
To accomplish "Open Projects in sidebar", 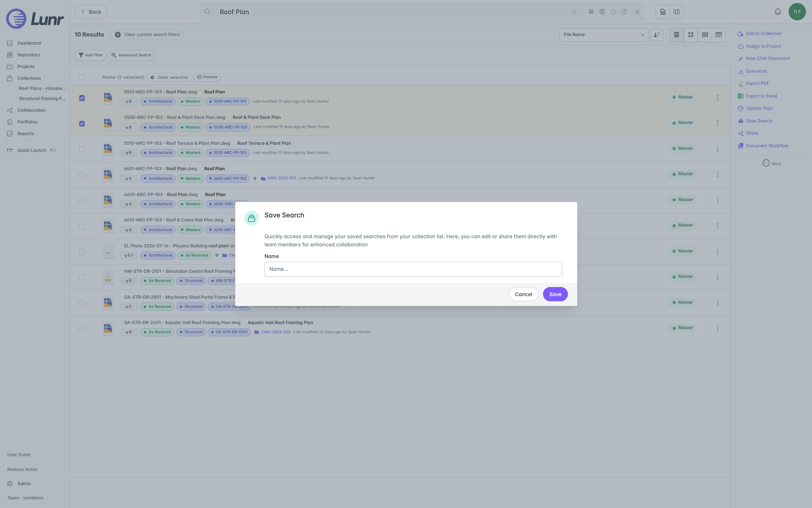I will coord(26,67).
